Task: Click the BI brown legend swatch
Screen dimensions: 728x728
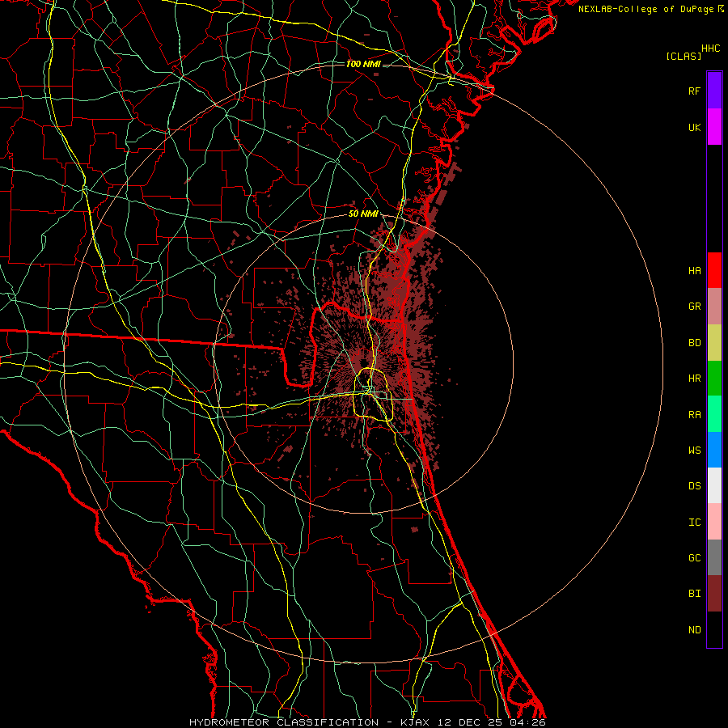Action: [714, 594]
